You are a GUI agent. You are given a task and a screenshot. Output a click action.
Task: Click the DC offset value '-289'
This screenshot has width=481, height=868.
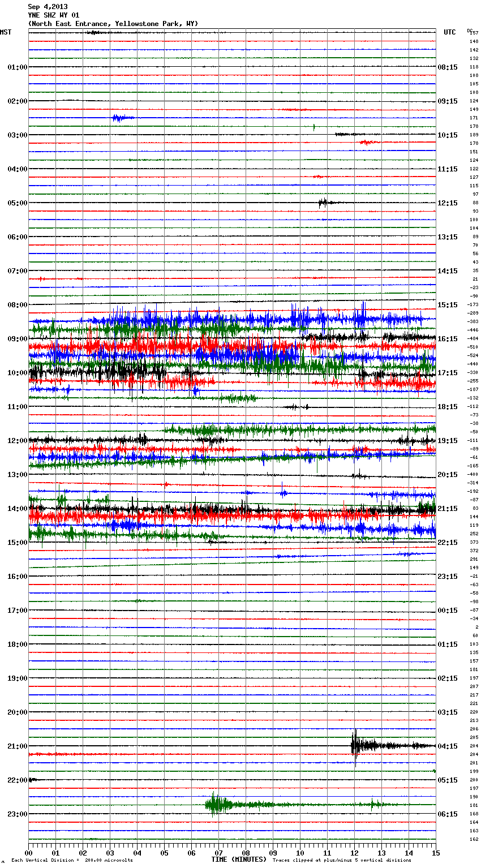click(x=473, y=313)
